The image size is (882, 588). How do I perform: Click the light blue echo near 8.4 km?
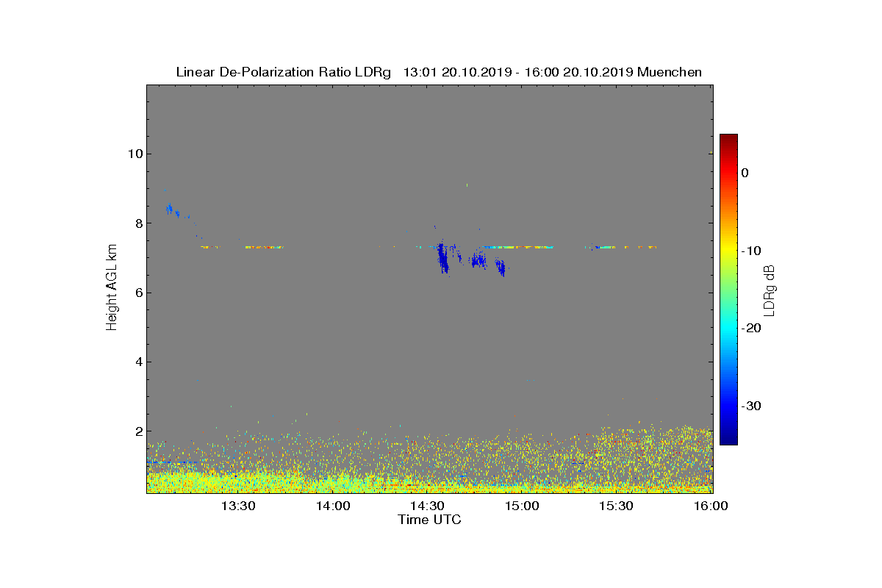(169, 209)
